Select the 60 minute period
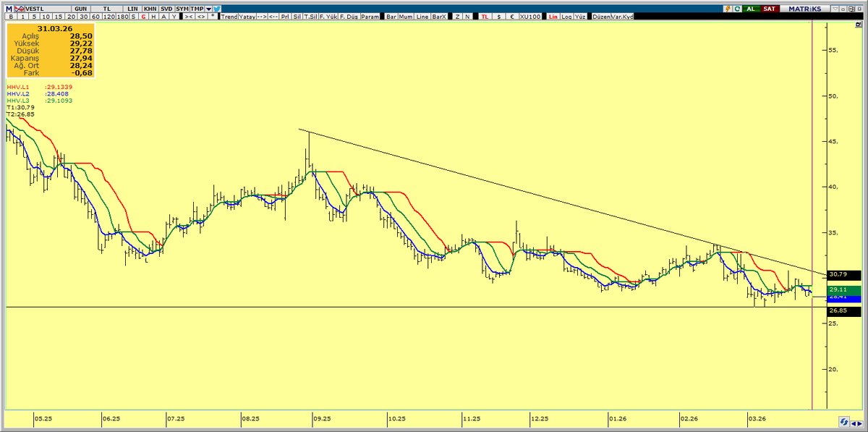The width and height of the screenshot is (868, 432). click(x=95, y=16)
